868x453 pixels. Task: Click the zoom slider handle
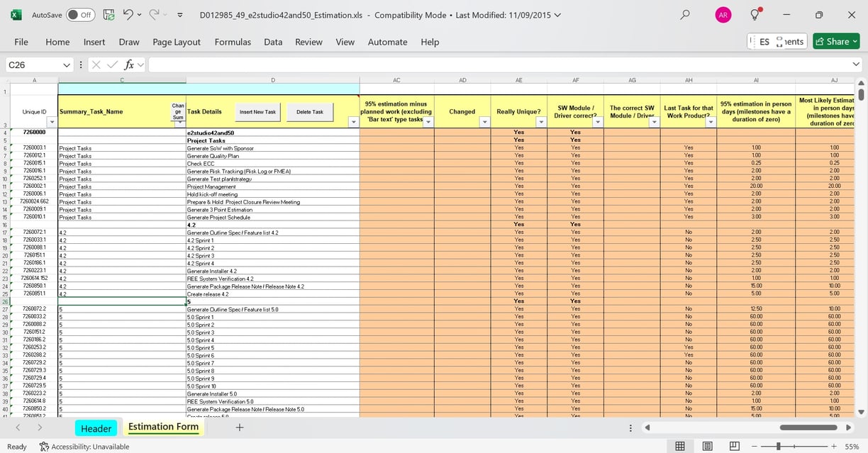point(779,446)
